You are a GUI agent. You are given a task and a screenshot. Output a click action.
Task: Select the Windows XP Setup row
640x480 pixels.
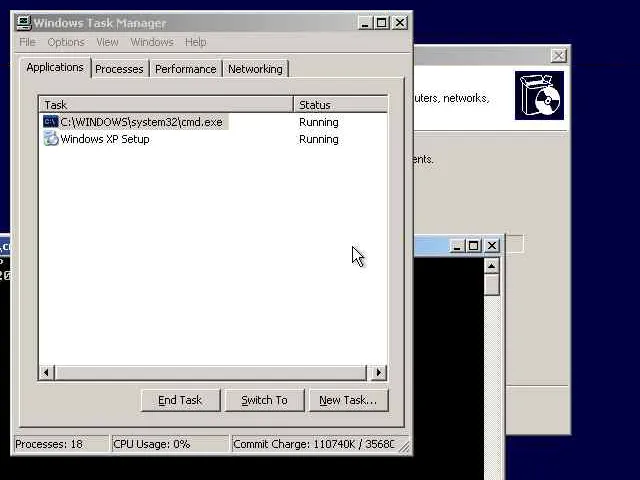[x=213, y=139]
